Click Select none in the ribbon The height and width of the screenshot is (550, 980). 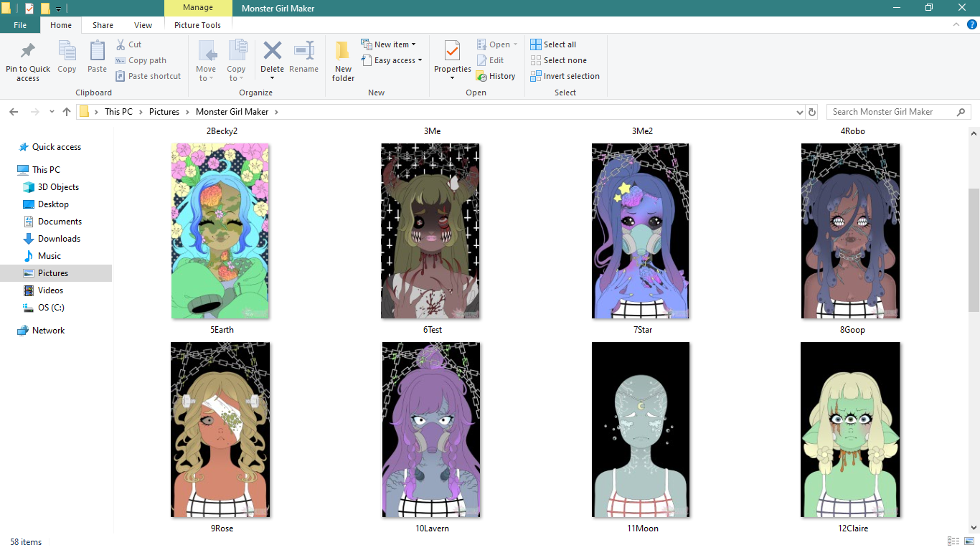point(558,60)
